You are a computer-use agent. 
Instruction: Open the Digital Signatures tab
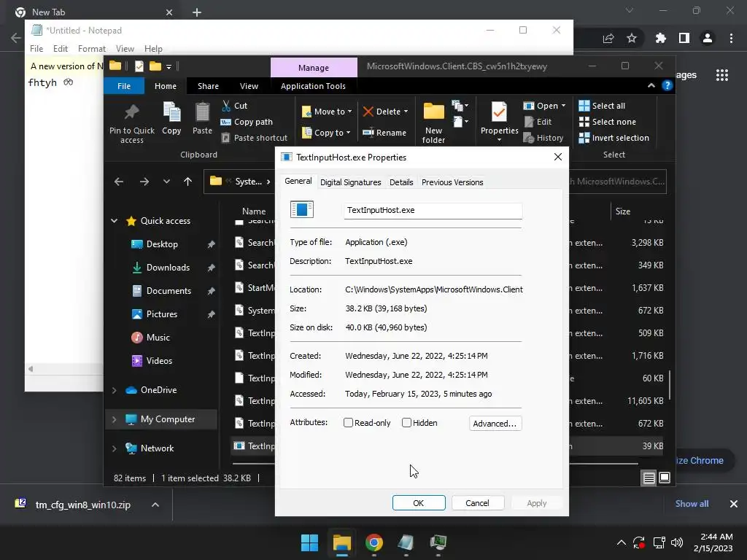click(x=351, y=182)
